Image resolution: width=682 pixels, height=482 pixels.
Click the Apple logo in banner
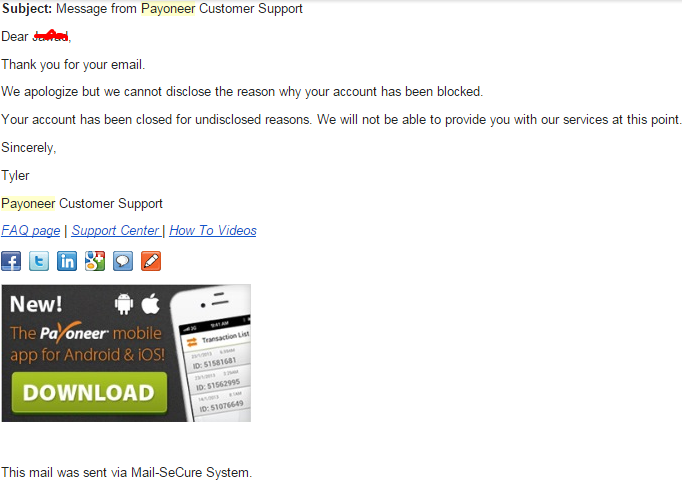[x=150, y=304]
